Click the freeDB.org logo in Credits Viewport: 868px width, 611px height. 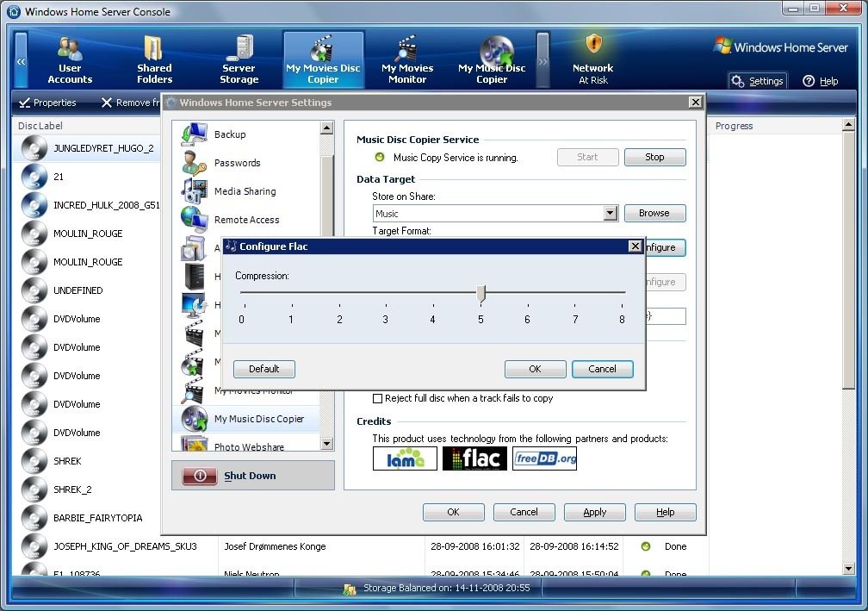pyautogui.click(x=545, y=458)
